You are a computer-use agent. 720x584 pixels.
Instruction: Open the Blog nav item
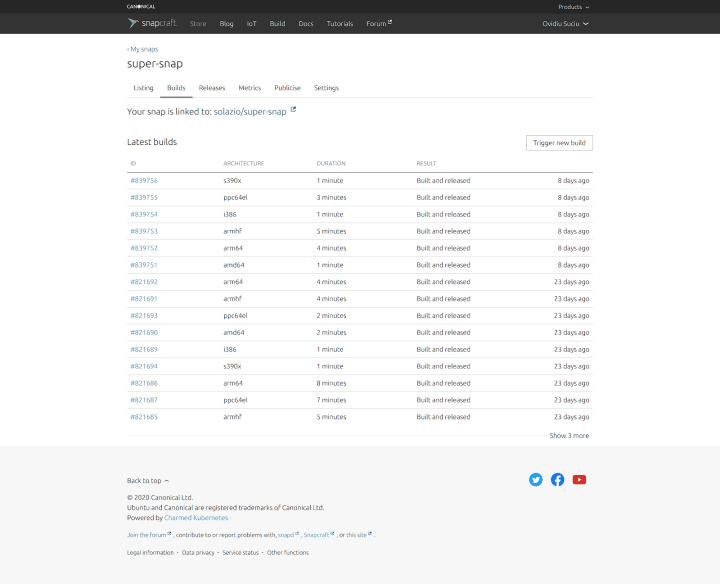(226, 24)
